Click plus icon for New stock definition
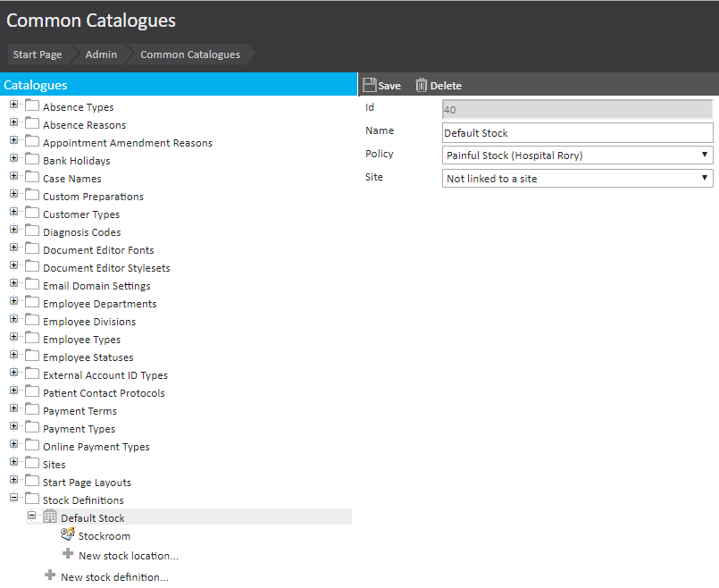Screen dimensions: 719x588 pyautogui.click(x=50, y=576)
